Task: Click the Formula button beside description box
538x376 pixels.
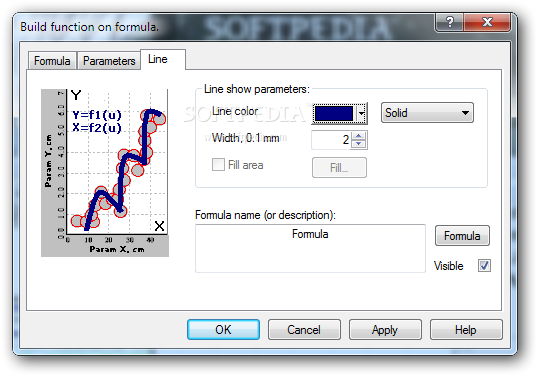Action: (x=462, y=236)
